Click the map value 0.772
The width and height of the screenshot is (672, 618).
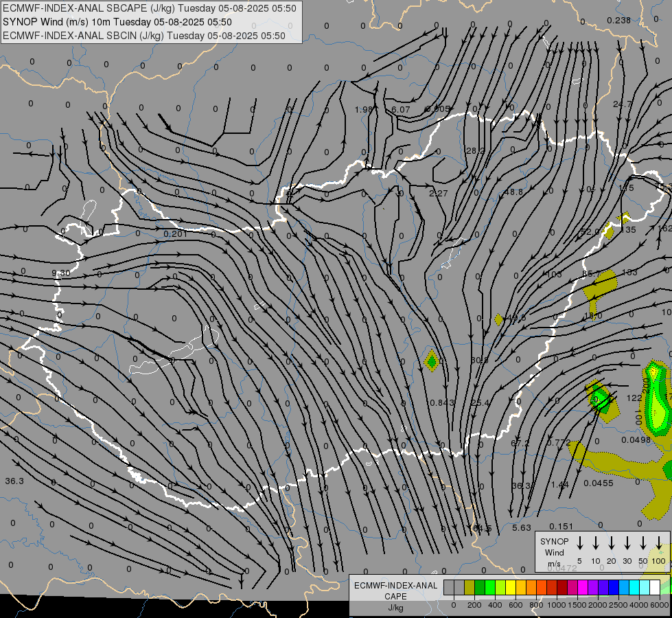click(x=559, y=442)
